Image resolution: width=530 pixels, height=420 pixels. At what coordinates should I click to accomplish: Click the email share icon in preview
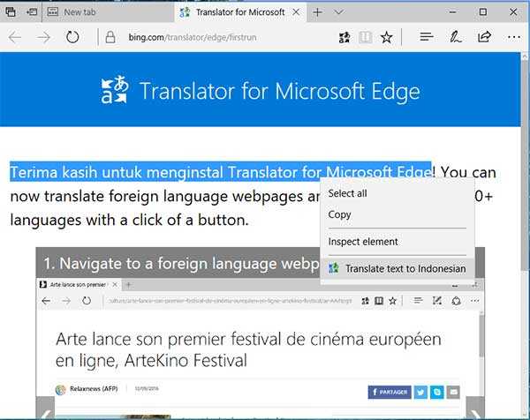click(x=453, y=392)
